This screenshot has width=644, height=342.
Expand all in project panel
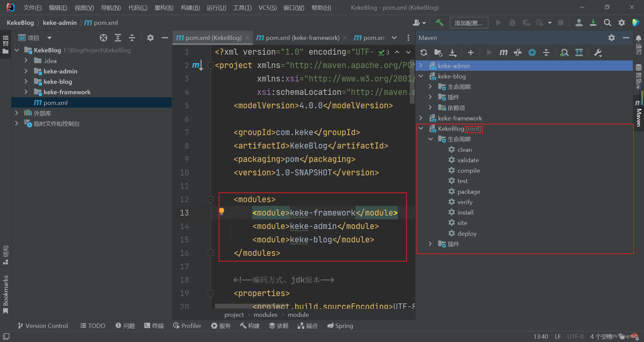pyautogui.click(x=118, y=38)
